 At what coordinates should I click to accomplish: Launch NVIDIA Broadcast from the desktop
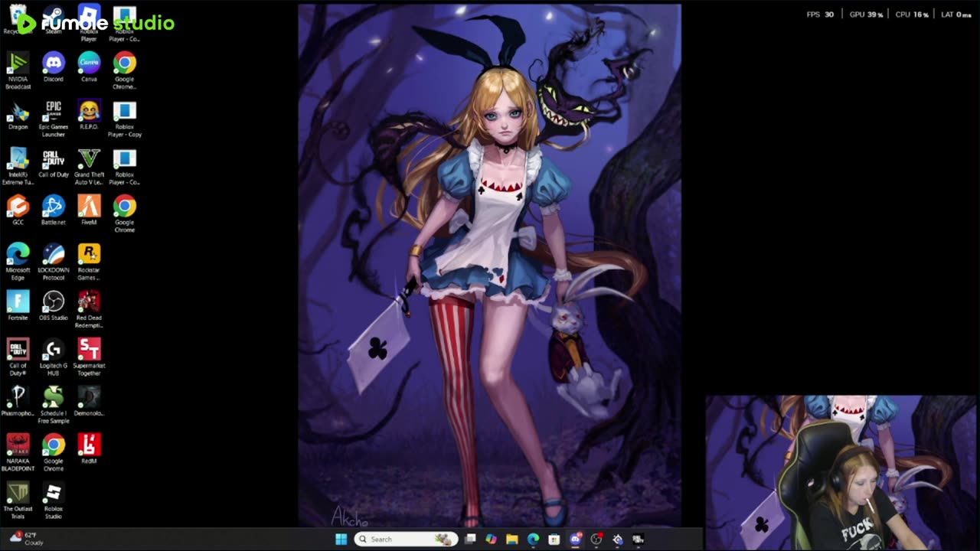click(18, 71)
